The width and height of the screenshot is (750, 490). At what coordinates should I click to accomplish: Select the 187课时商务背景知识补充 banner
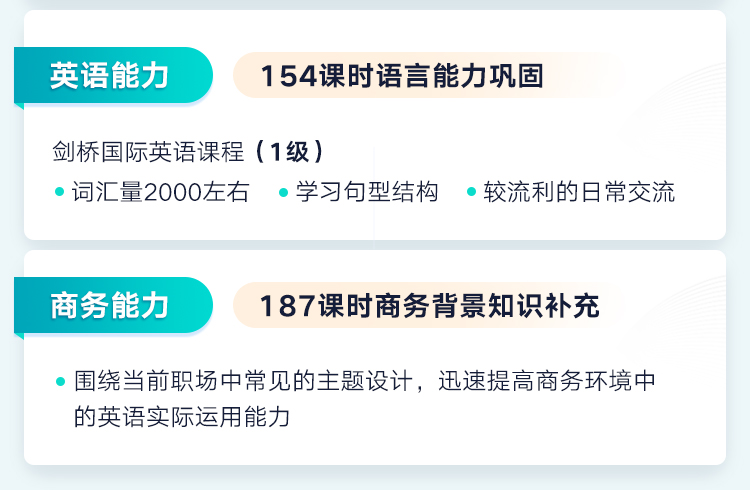tap(429, 306)
